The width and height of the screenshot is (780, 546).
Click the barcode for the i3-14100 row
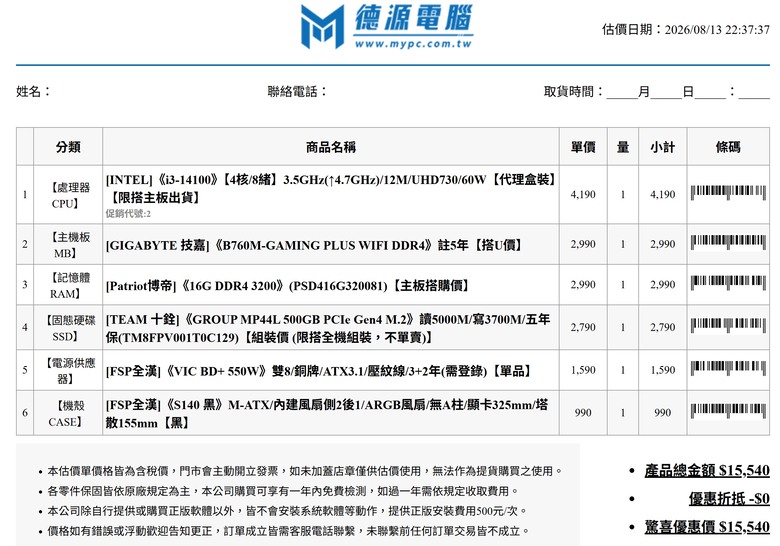pos(728,192)
